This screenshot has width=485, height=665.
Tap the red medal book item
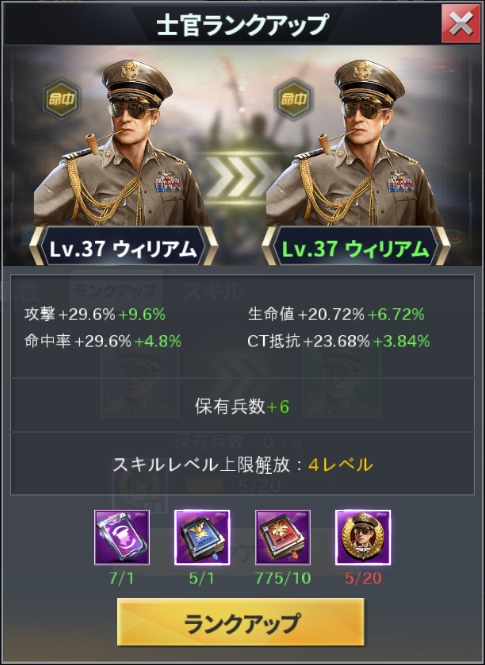[283, 537]
